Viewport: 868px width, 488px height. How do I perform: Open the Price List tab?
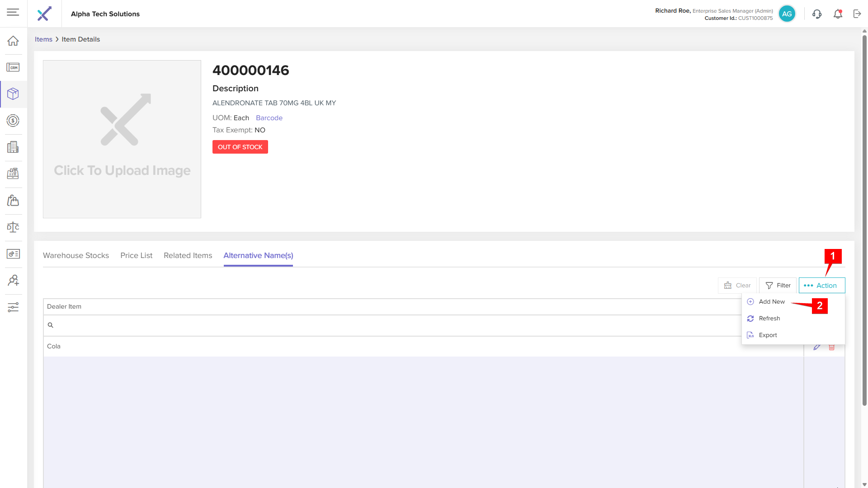[x=136, y=256]
